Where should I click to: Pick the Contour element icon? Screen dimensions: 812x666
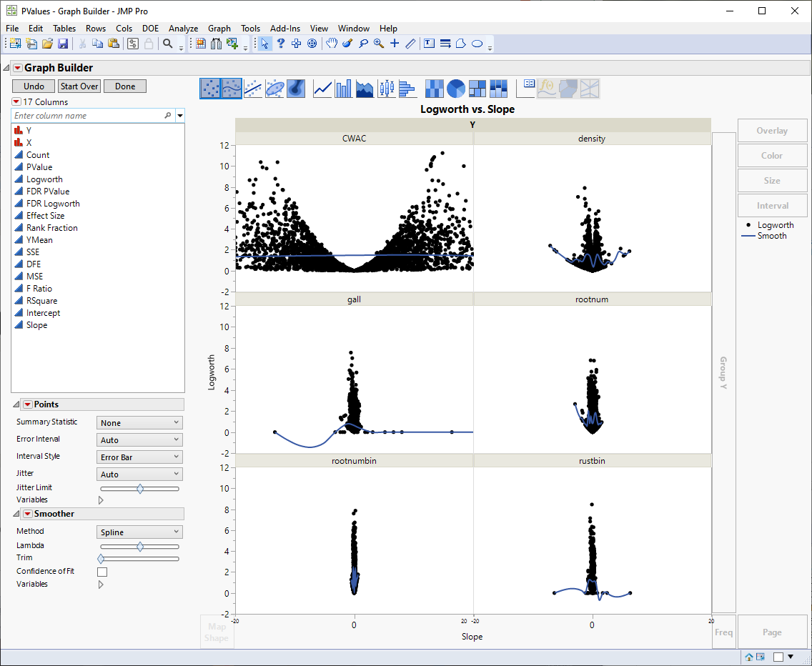[296, 89]
